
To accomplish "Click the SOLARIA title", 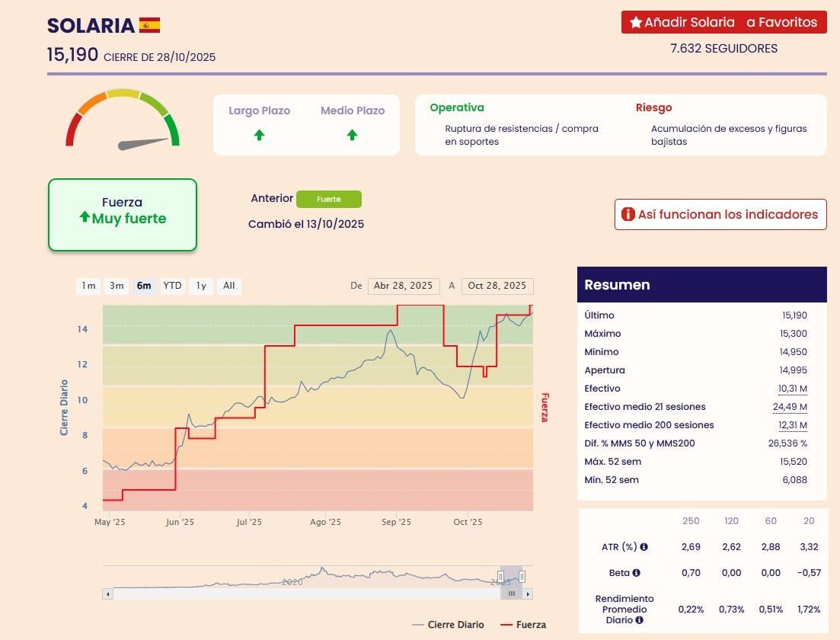I will [91, 26].
